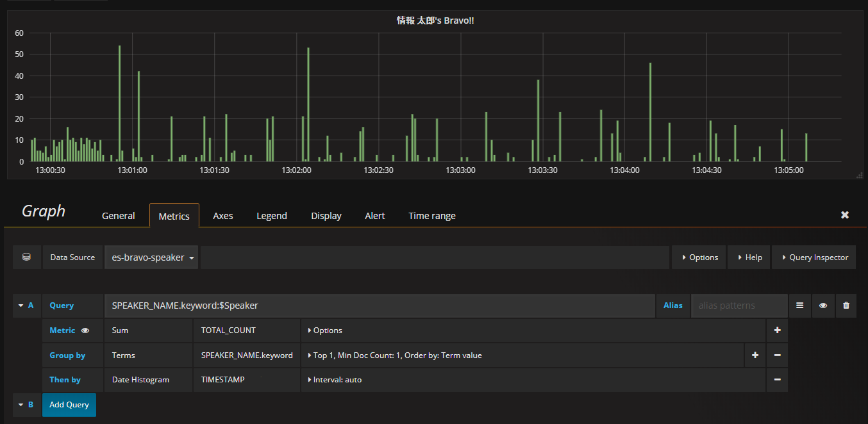Open query A hamburger menu icon
Screen dimensions: 868x424
pos(799,306)
